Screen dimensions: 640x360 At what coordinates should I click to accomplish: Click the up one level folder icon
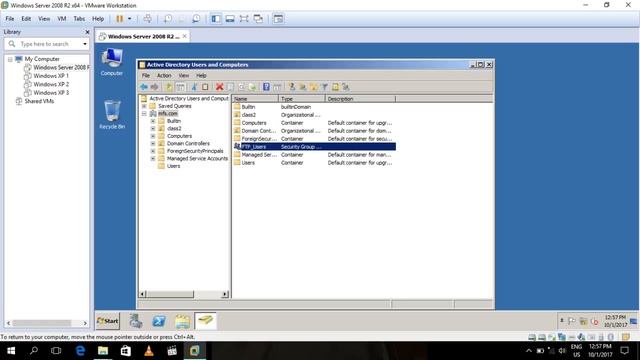coord(169,87)
